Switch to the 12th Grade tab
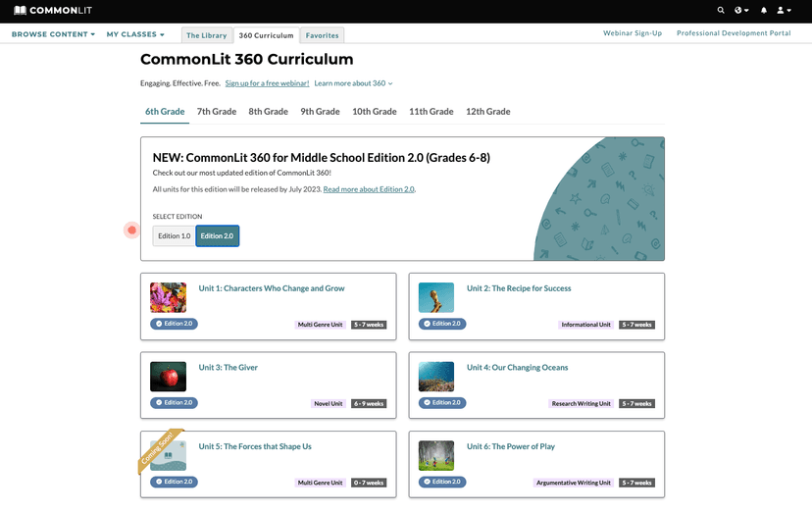 tap(487, 112)
